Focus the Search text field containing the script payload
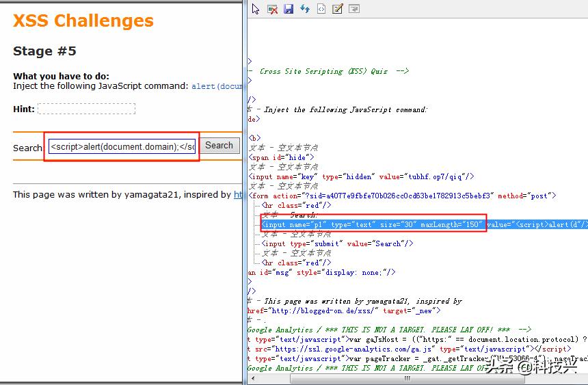The height and width of the screenshot is (385, 588). [x=122, y=147]
